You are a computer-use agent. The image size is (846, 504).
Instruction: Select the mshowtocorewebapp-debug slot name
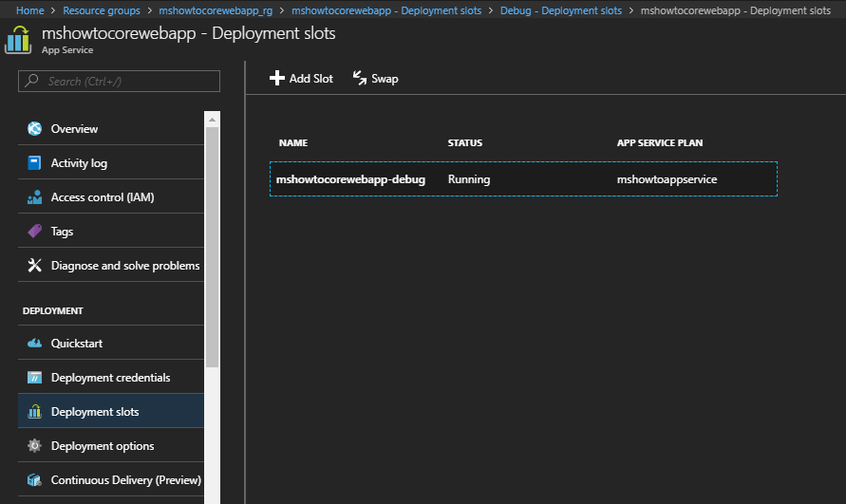pyautogui.click(x=350, y=179)
